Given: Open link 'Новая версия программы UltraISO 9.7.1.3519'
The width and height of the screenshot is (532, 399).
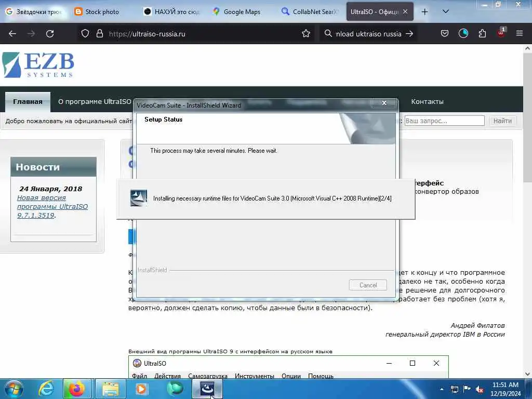Looking at the screenshot, I should coord(52,206).
